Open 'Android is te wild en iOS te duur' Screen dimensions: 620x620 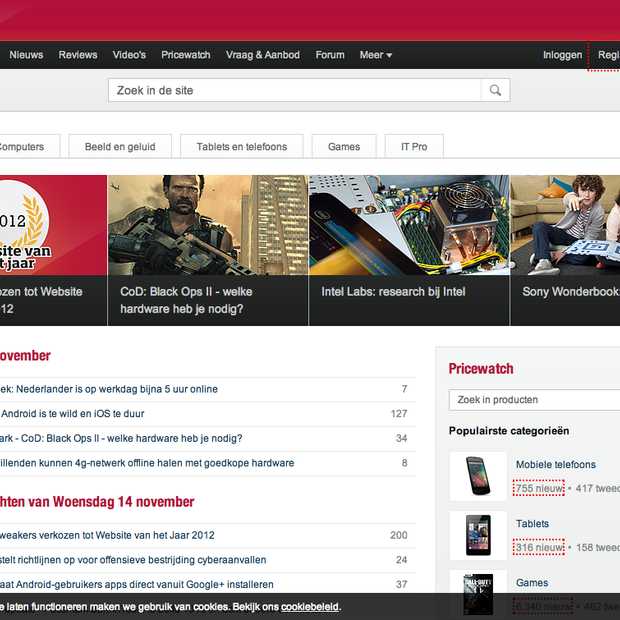click(72, 414)
